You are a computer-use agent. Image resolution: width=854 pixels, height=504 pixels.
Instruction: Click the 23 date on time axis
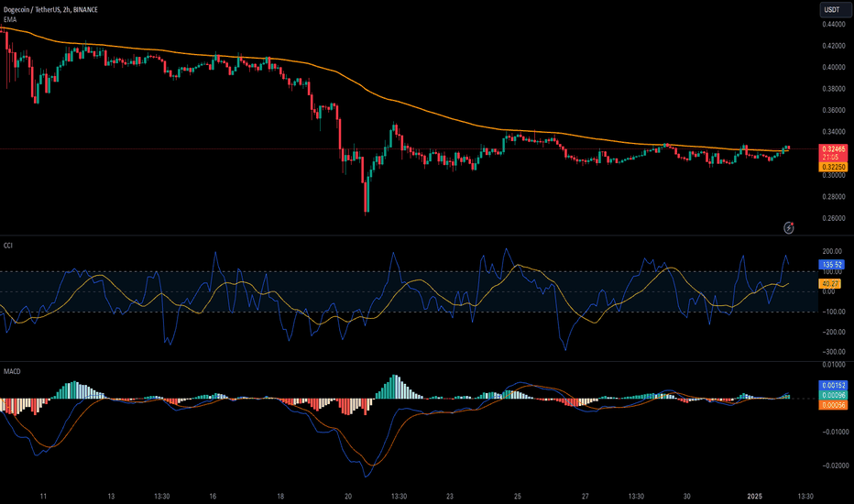450,497
